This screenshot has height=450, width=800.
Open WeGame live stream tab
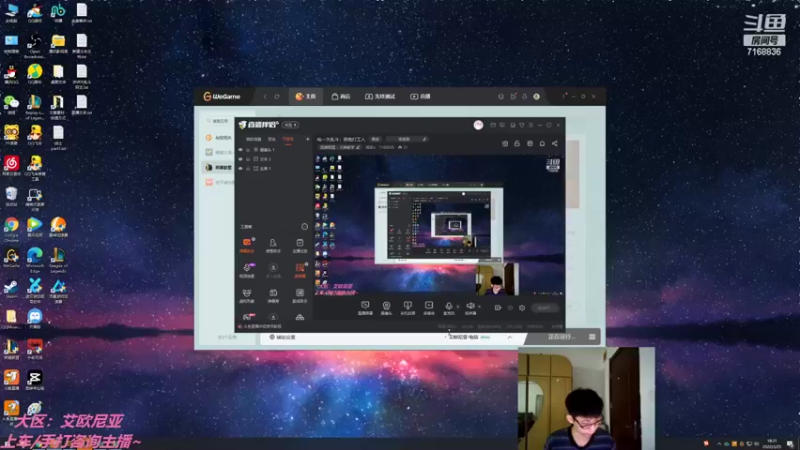[x=420, y=96]
